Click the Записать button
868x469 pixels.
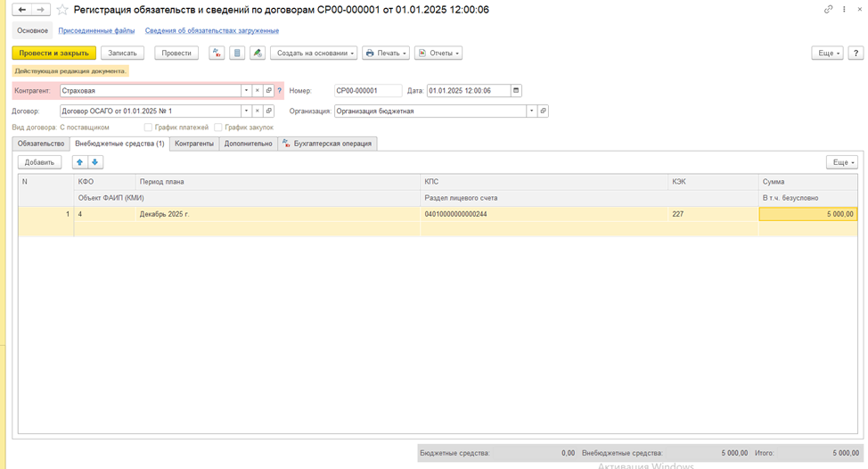pos(122,53)
